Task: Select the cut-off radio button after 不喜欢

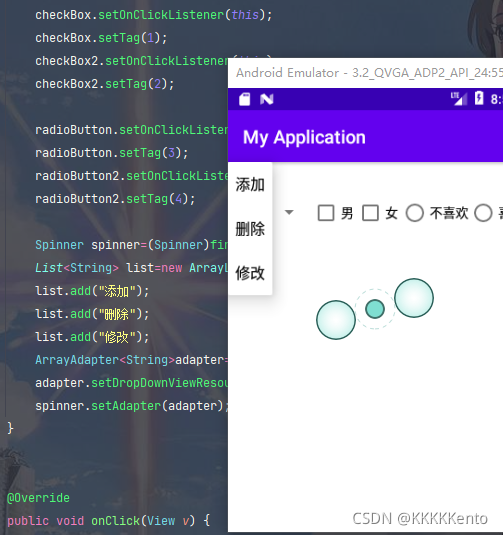Action: tap(483, 213)
